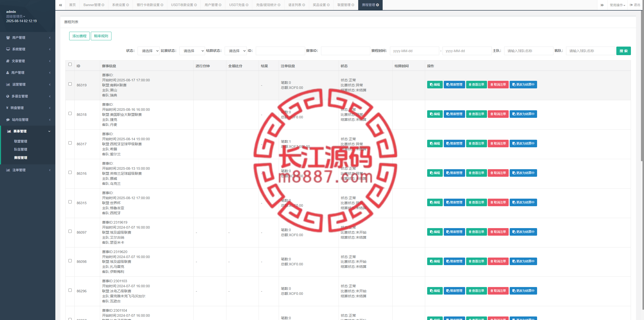The image size is (644, 320).
Task: Check the row checkbox for 86098
Action: click(70, 261)
